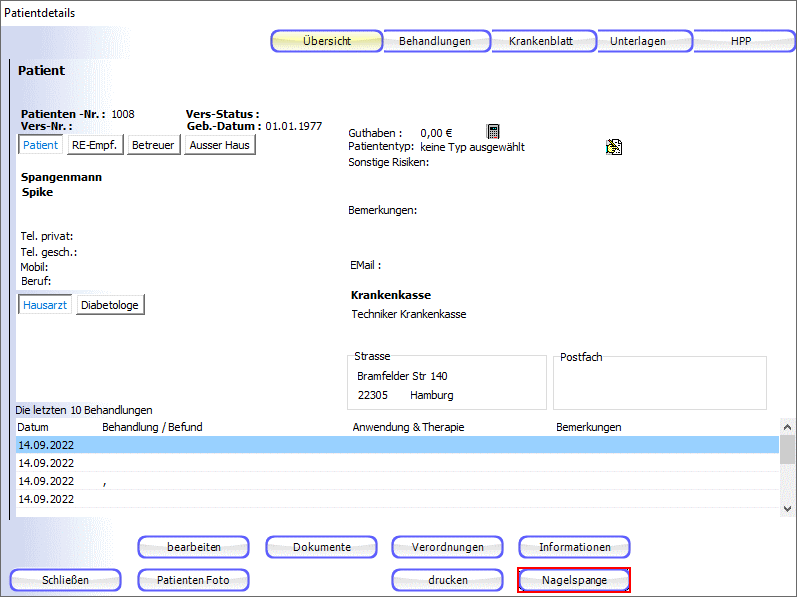Click the patient type edit icon

click(x=614, y=147)
